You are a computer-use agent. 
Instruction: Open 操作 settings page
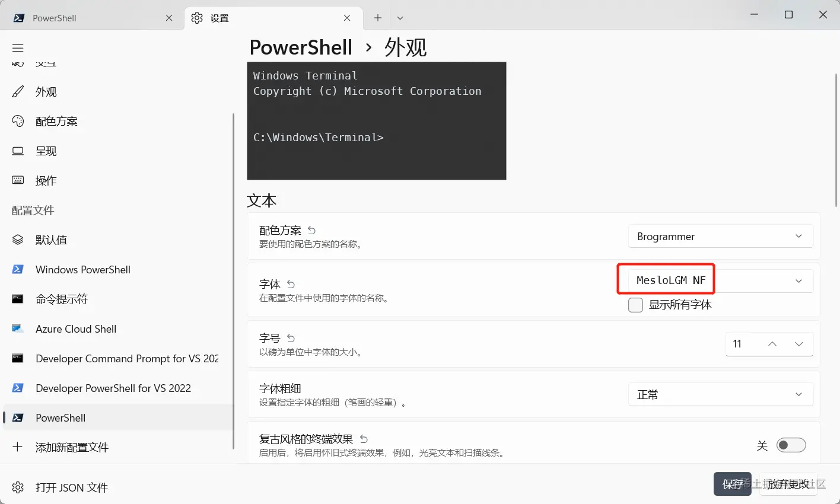click(118, 181)
